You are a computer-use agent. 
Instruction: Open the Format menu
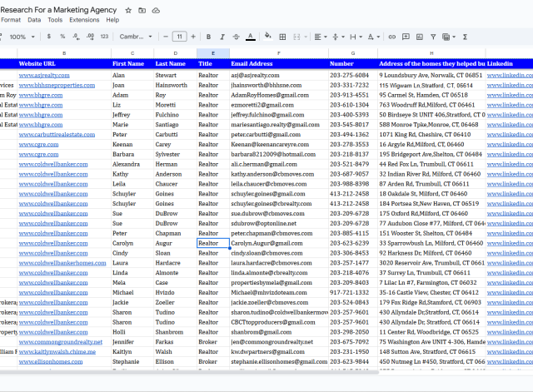(x=11, y=20)
